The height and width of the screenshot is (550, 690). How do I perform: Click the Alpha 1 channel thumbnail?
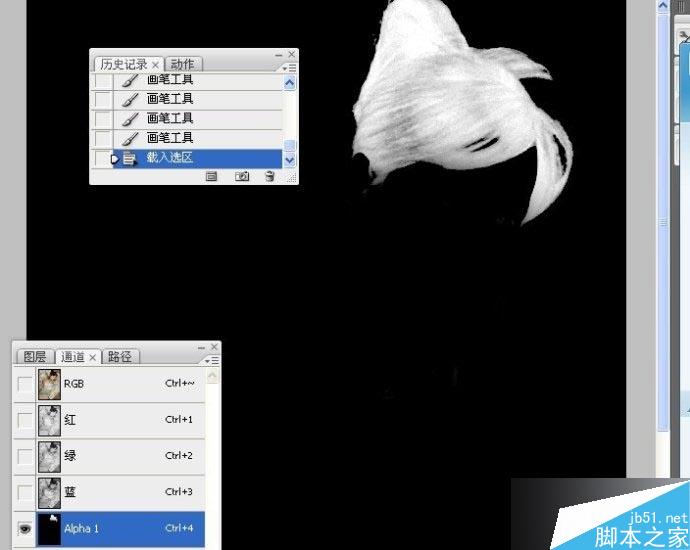(49, 529)
